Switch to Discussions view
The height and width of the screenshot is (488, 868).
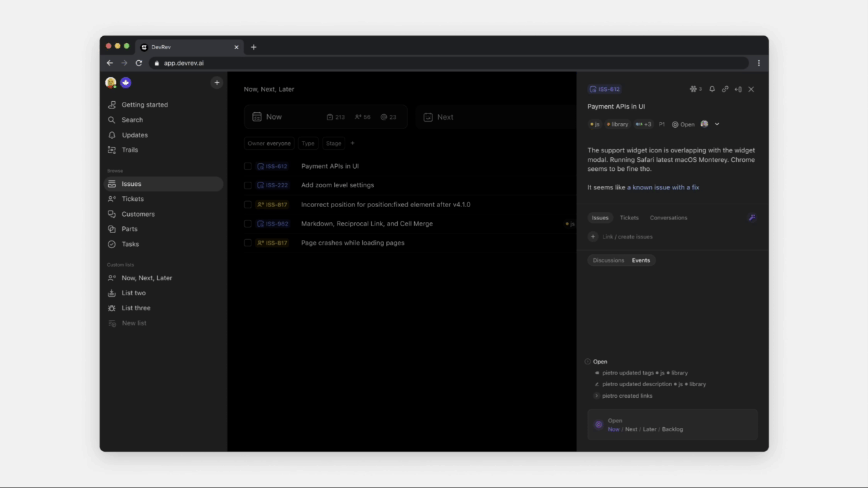pyautogui.click(x=608, y=260)
